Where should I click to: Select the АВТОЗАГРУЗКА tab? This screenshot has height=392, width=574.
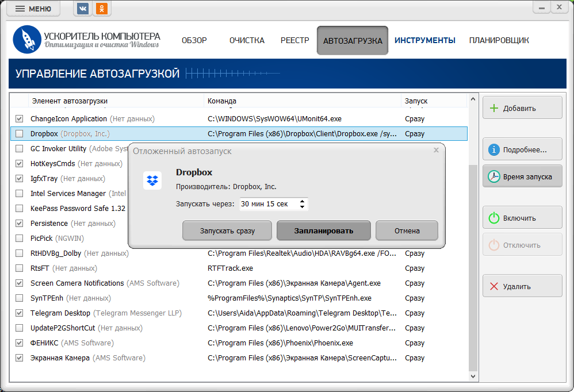[352, 41]
